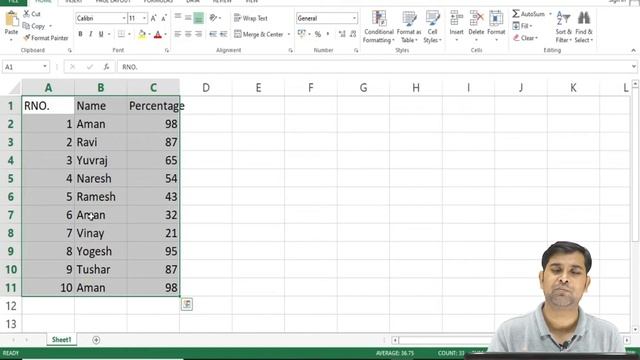Select column D header
Screen dimensions: 640x360
tap(206, 87)
